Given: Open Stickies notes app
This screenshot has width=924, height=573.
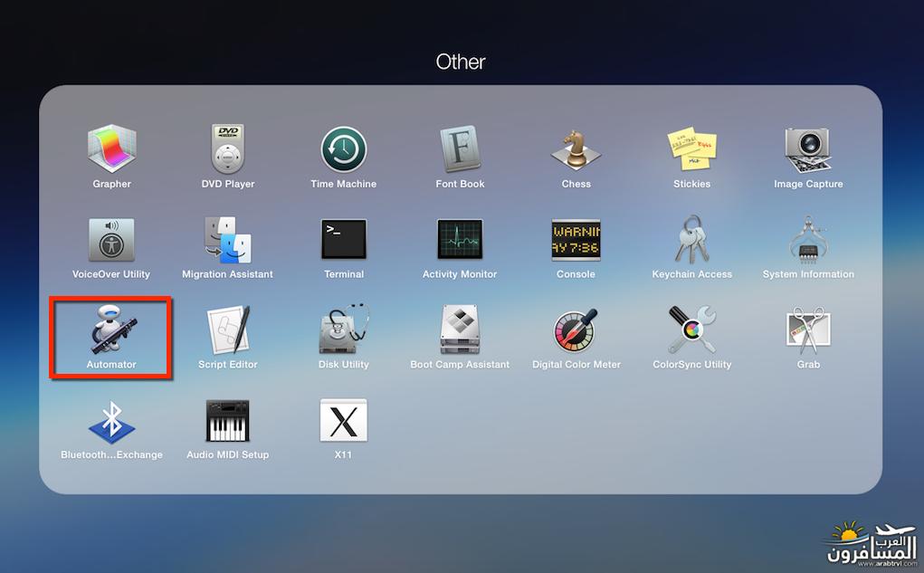Looking at the screenshot, I should pyautogui.click(x=691, y=149).
